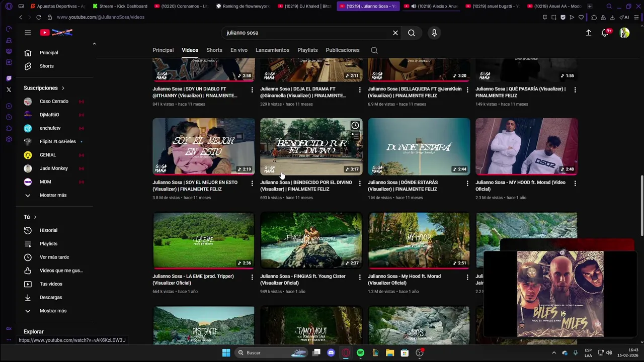Play SOY EL MEJOR EN ESTO thumbnail
644x362 pixels.
click(x=204, y=146)
